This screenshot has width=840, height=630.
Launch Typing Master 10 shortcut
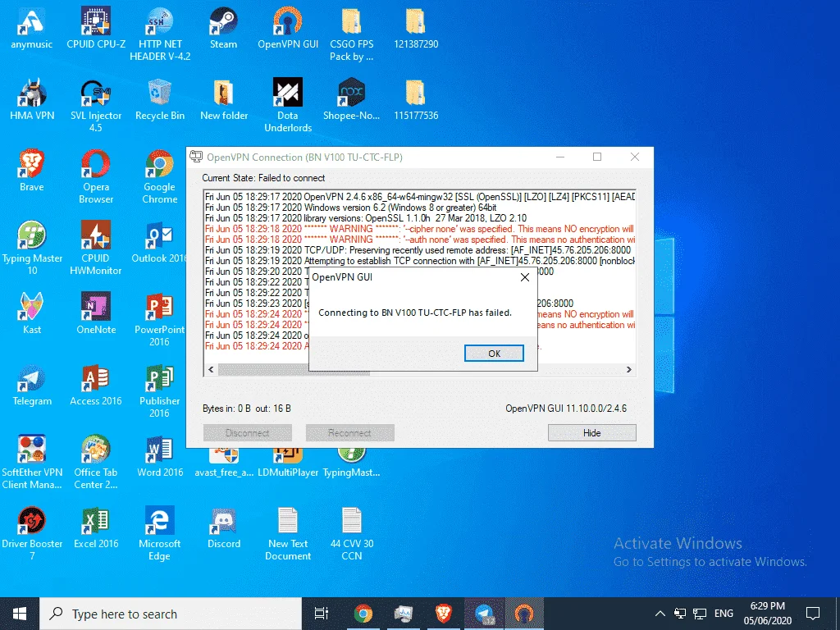point(32,249)
